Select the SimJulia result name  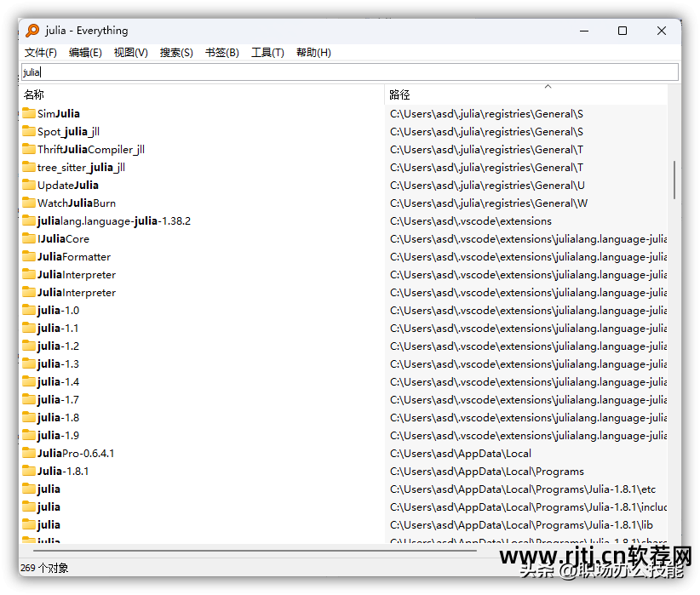click(59, 114)
